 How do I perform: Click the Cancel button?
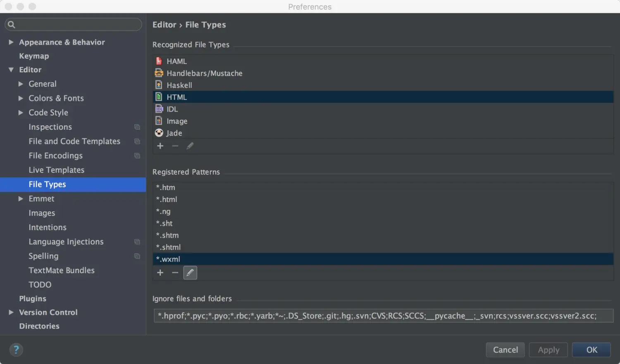(x=505, y=350)
